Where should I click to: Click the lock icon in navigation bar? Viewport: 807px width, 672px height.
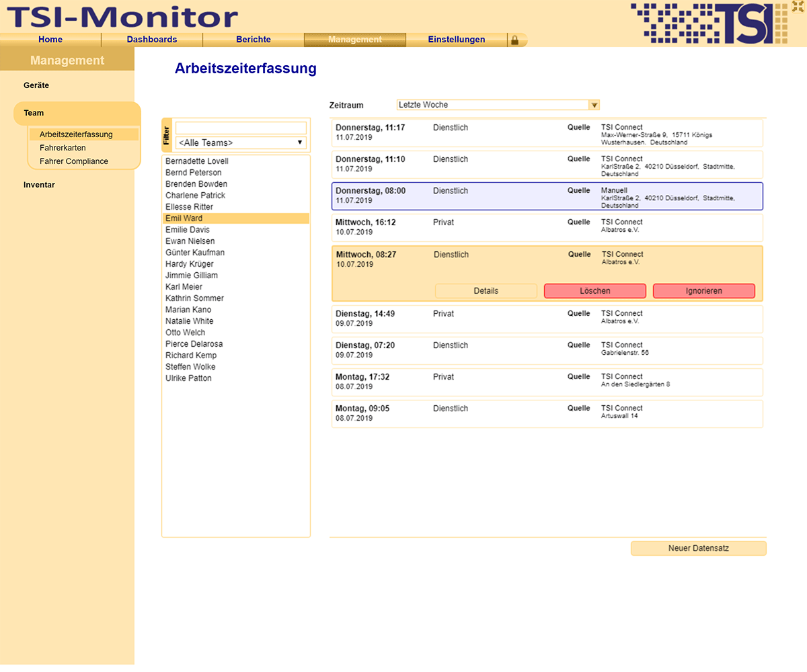(x=515, y=40)
